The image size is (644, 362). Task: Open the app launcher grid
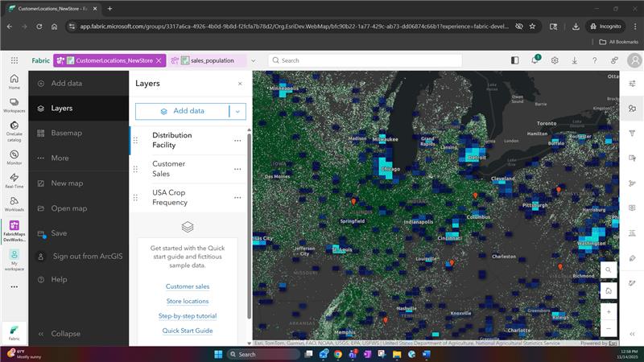point(14,60)
